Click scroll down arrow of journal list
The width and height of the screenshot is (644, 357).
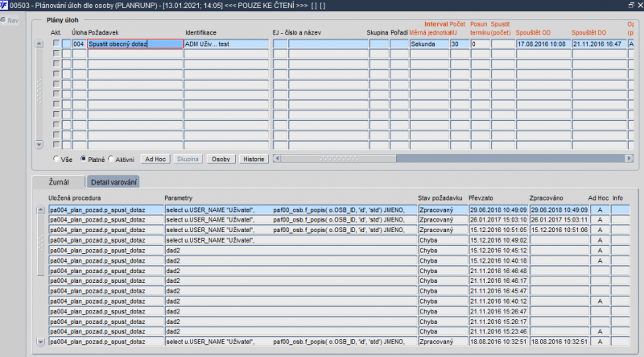pyautogui.click(x=41, y=342)
